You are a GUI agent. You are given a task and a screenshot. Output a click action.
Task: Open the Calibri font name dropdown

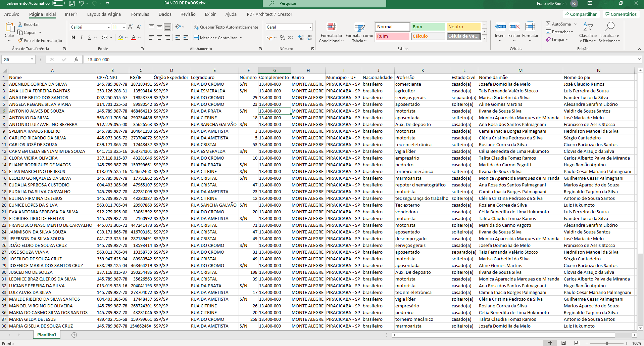tap(109, 27)
